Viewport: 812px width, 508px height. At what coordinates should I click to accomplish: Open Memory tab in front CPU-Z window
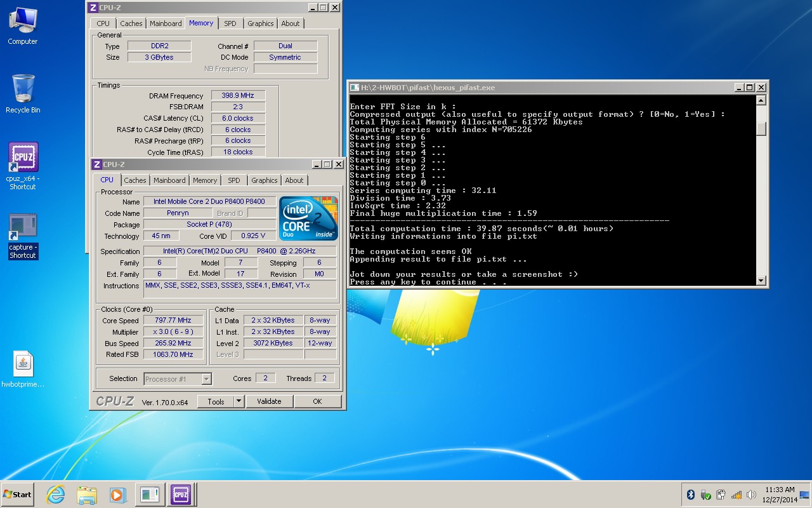[x=205, y=180]
